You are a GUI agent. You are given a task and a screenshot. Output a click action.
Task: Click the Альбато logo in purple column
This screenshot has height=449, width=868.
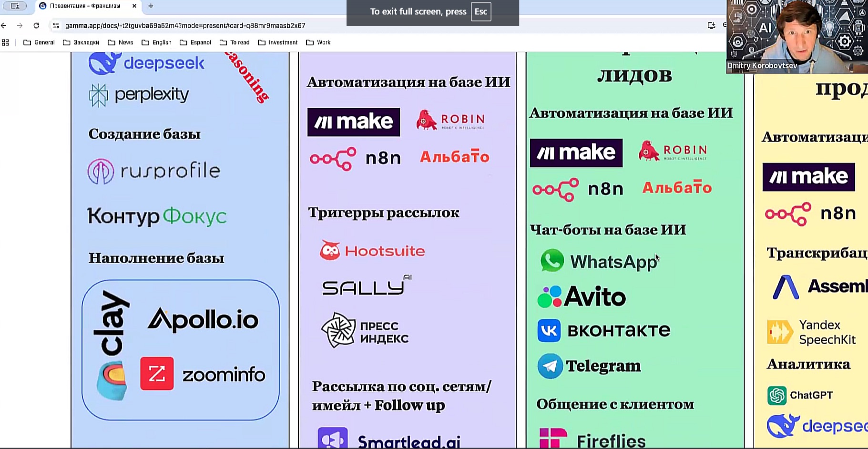click(x=454, y=157)
